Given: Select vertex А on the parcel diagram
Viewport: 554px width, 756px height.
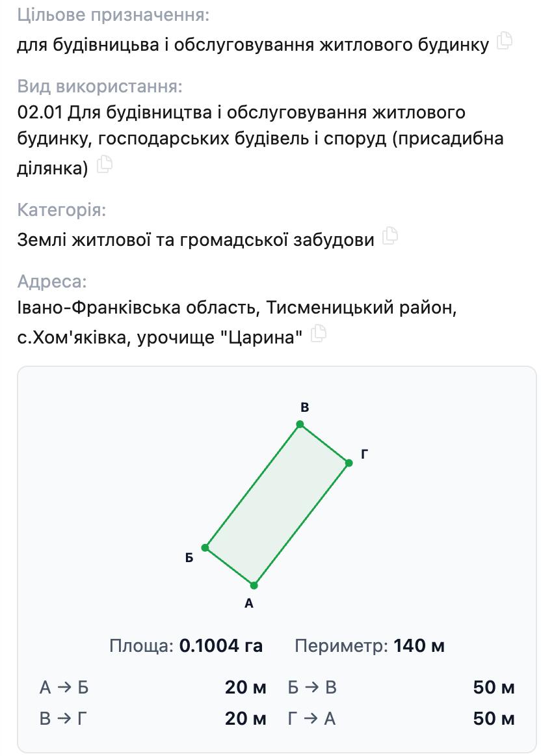Looking at the screenshot, I should [x=254, y=586].
